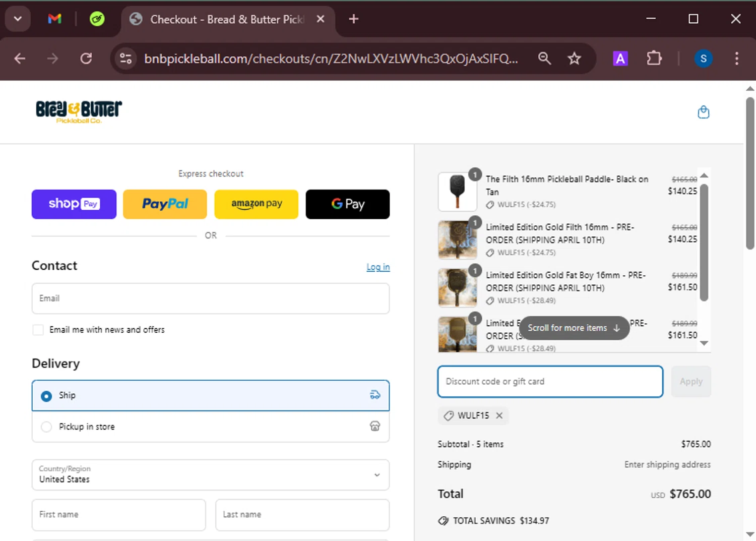Click the TOTAL SAVINGS tag icon
The image size is (756, 541).
pyautogui.click(x=443, y=521)
